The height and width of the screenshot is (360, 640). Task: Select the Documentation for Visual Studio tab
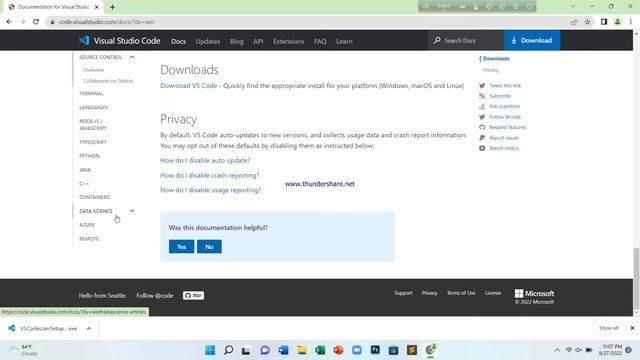(x=53, y=7)
